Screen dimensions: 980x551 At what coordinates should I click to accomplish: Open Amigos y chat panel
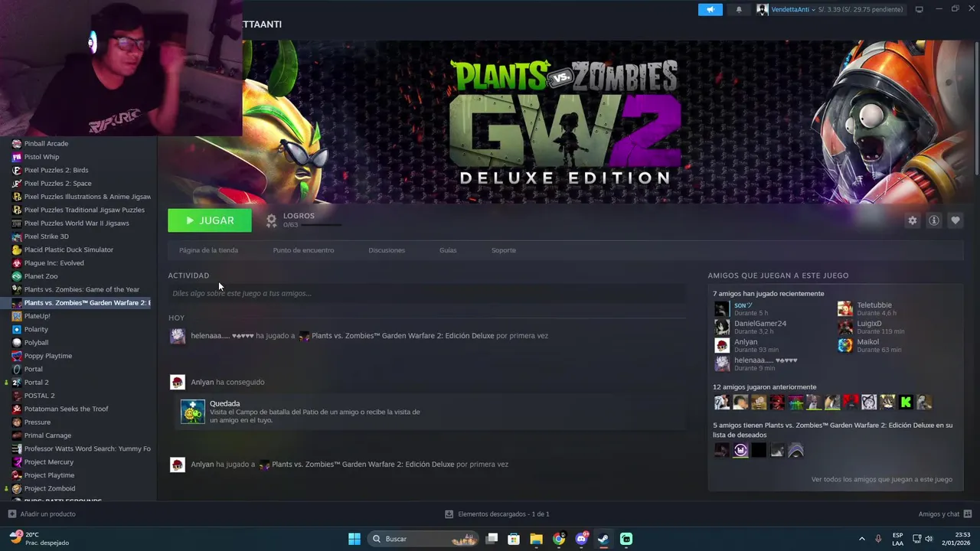945,514
